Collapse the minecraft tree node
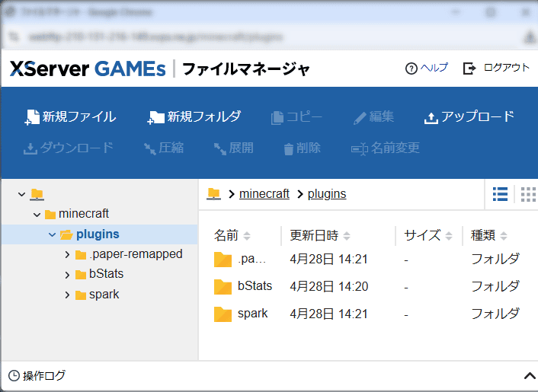The image size is (538, 392). click(x=37, y=215)
